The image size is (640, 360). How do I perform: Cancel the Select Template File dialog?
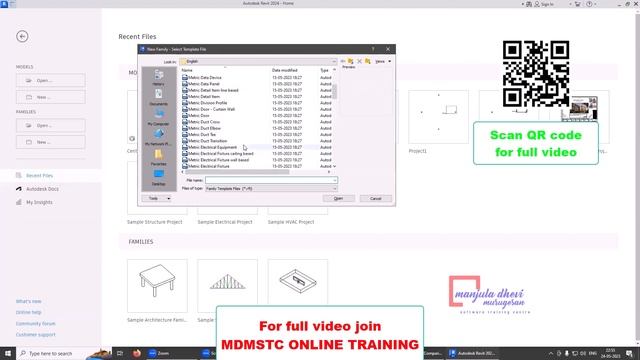point(376,198)
